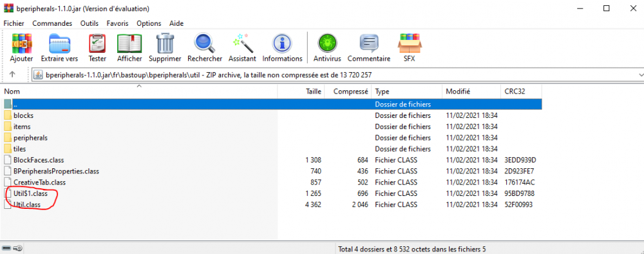Click CRC32 value 52F00993
The width and height of the screenshot is (644, 254).
(518, 204)
